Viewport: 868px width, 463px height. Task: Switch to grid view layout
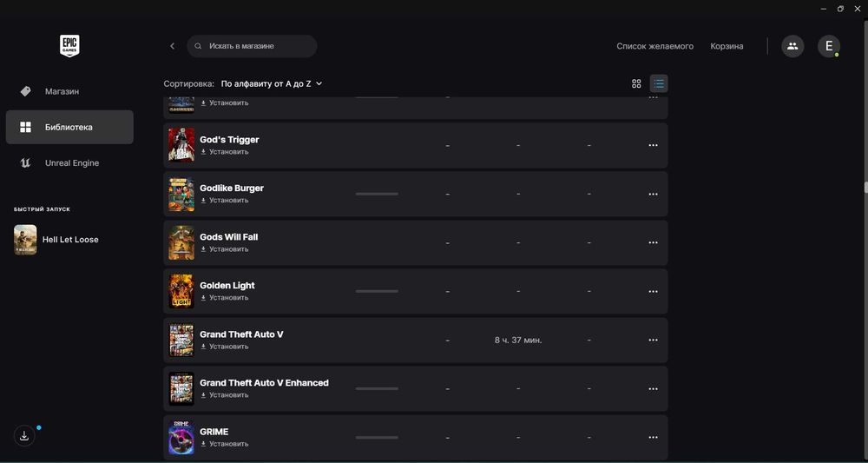[636, 83]
